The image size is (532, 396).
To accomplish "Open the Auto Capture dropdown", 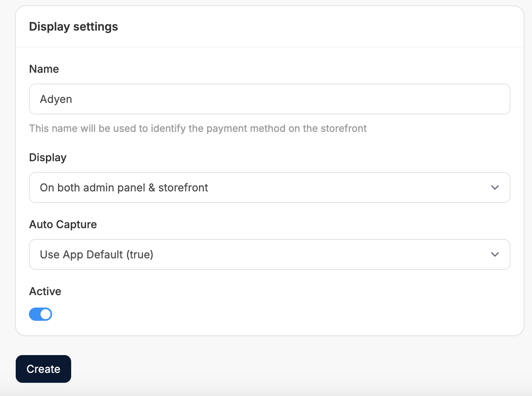I will point(270,255).
